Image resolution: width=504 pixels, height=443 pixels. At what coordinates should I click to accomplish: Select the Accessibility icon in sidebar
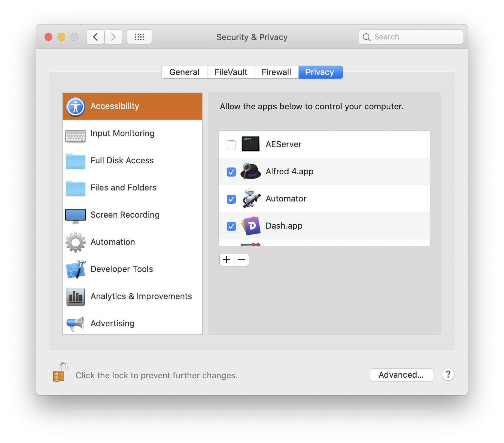tap(76, 106)
